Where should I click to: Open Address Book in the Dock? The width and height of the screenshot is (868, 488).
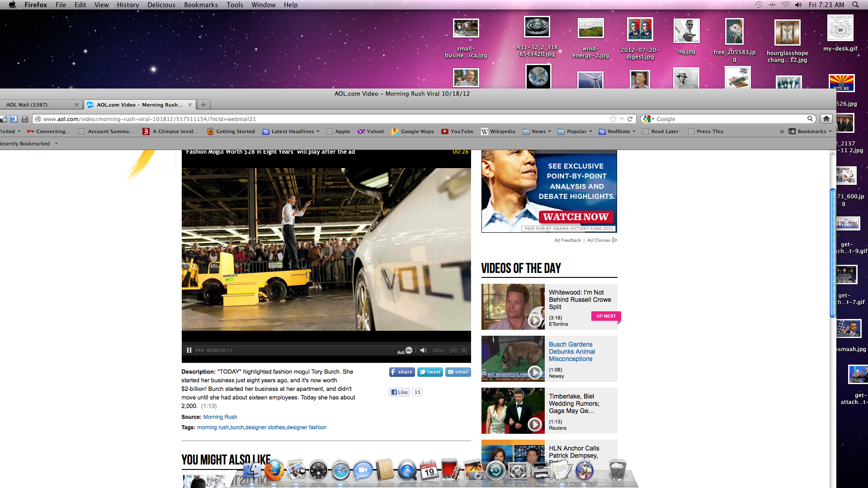pyautogui.click(x=385, y=471)
